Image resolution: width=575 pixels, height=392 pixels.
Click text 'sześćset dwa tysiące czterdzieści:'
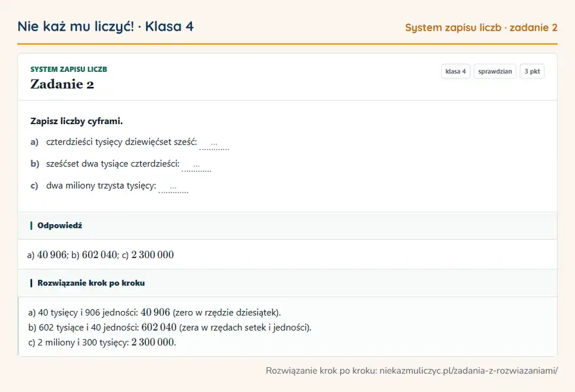coord(112,164)
